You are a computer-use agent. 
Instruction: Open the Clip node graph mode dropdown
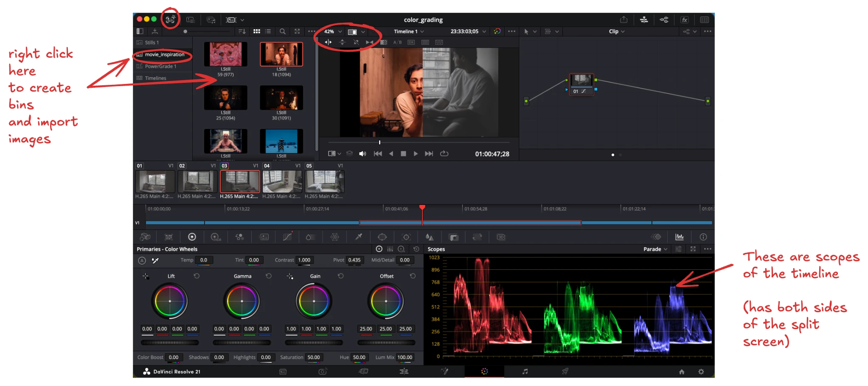click(x=617, y=31)
